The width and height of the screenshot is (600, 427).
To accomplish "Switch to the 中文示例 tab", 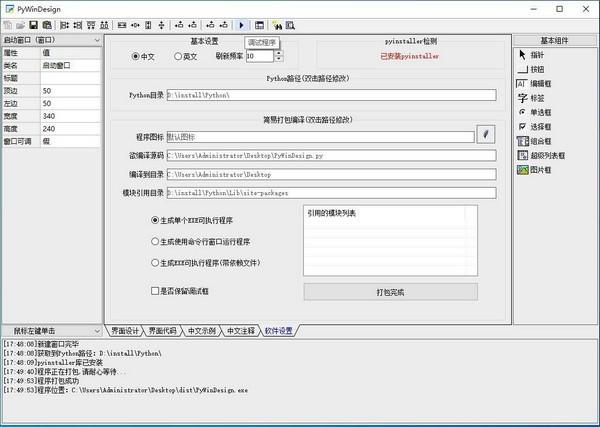I will pyautogui.click(x=202, y=331).
